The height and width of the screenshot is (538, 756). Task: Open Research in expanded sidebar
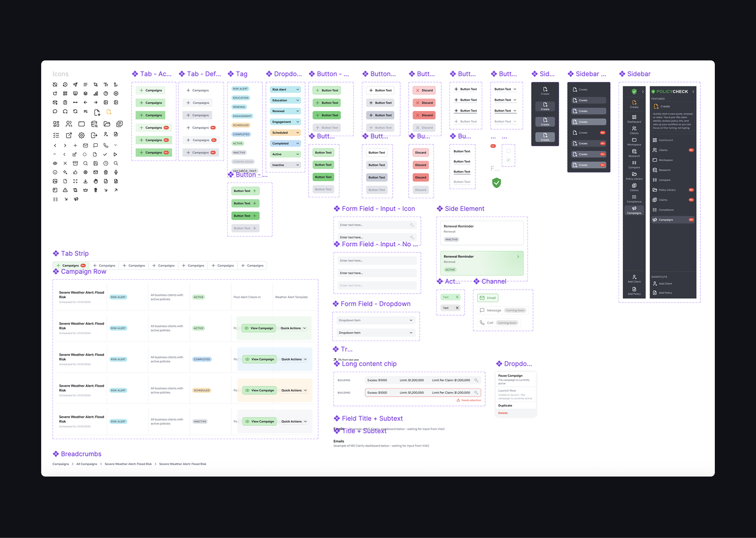tap(664, 170)
